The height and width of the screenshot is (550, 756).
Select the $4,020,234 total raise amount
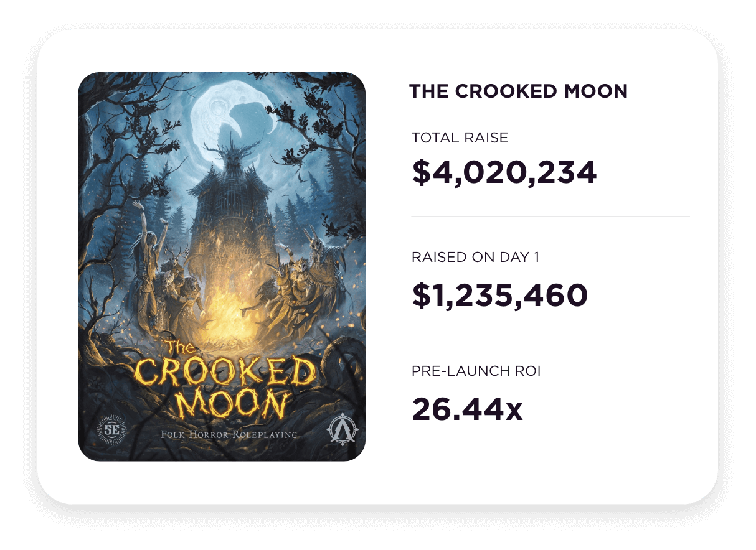(x=504, y=172)
